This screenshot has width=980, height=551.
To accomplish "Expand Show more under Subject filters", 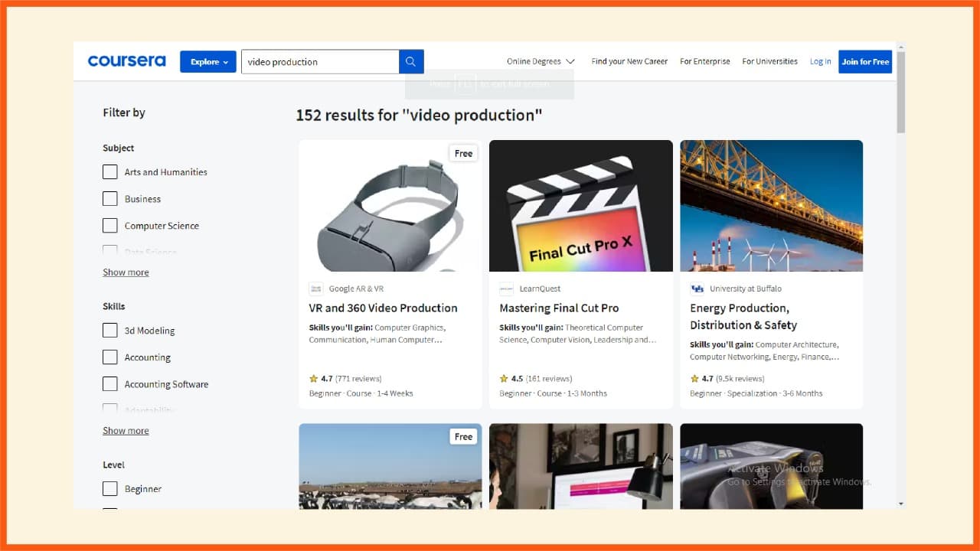I will (126, 272).
